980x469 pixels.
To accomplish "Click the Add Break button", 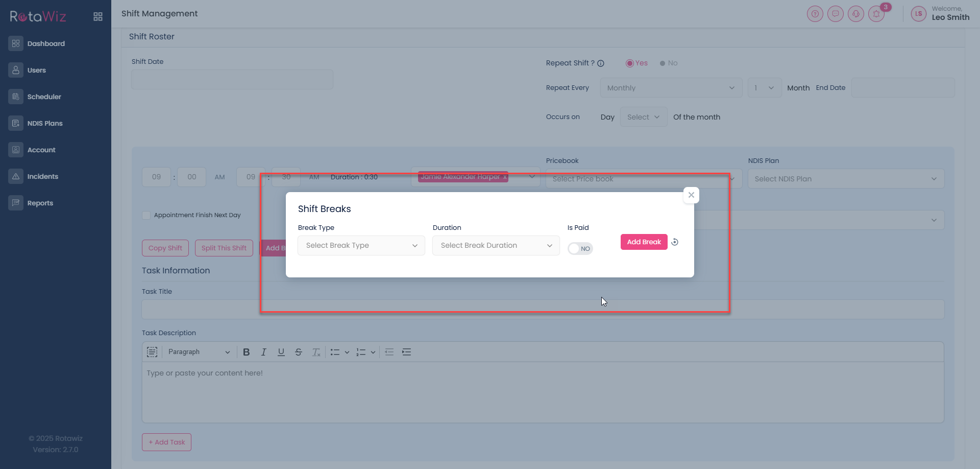I will 644,242.
